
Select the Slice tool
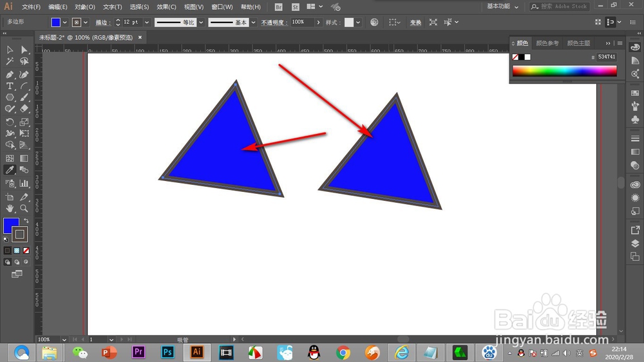click(x=24, y=197)
